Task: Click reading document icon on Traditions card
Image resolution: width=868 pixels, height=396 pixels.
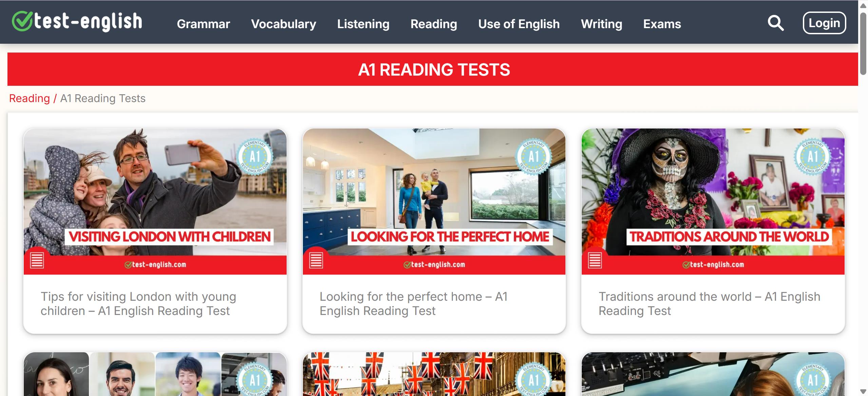Action: [595, 261]
